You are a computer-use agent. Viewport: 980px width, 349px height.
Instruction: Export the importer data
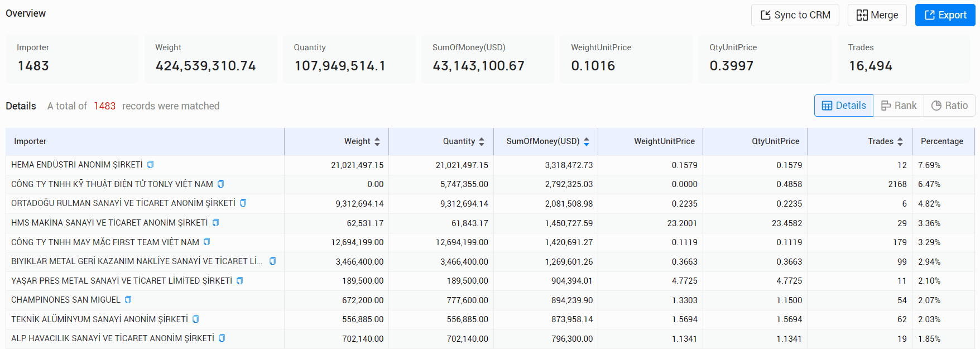pyautogui.click(x=945, y=15)
